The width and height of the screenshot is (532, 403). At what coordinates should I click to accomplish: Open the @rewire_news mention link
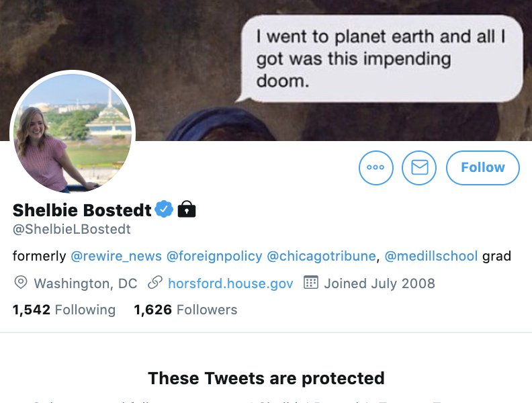116,256
